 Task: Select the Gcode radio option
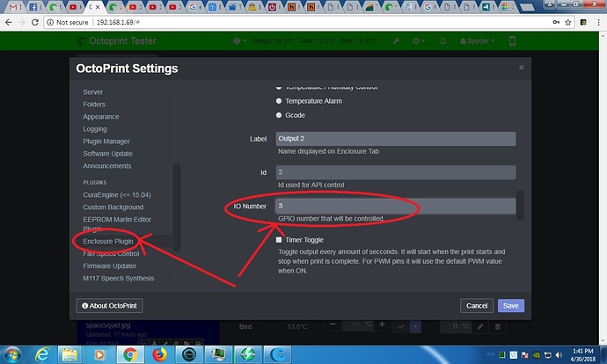point(279,115)
